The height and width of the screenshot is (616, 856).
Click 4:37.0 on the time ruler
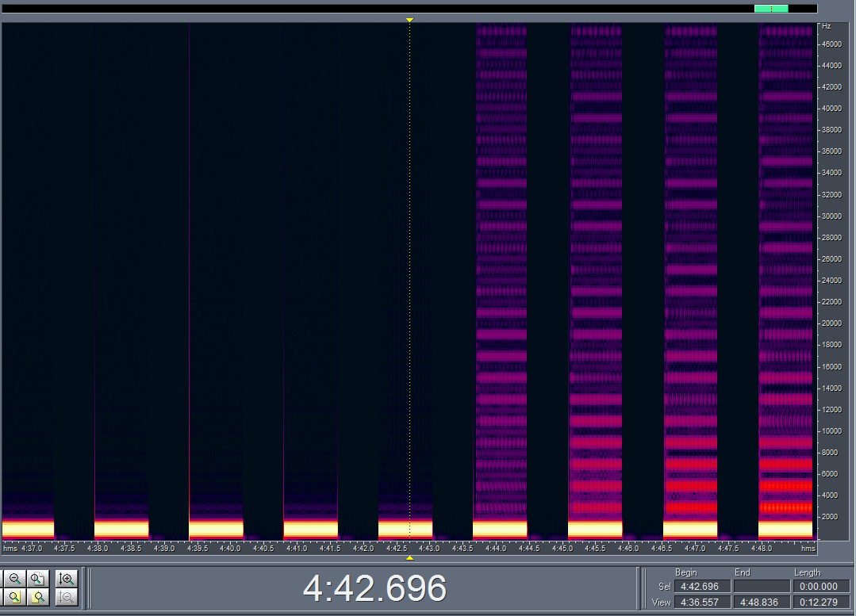tap(32, 549)
